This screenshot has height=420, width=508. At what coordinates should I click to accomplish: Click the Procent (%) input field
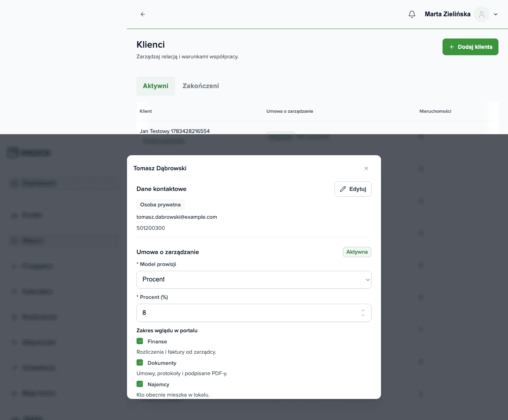click(254, 313)
